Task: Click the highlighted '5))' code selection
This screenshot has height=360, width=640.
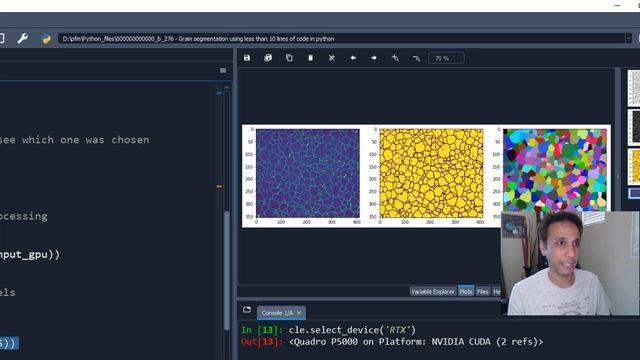Action: click(x=8, y=343)
